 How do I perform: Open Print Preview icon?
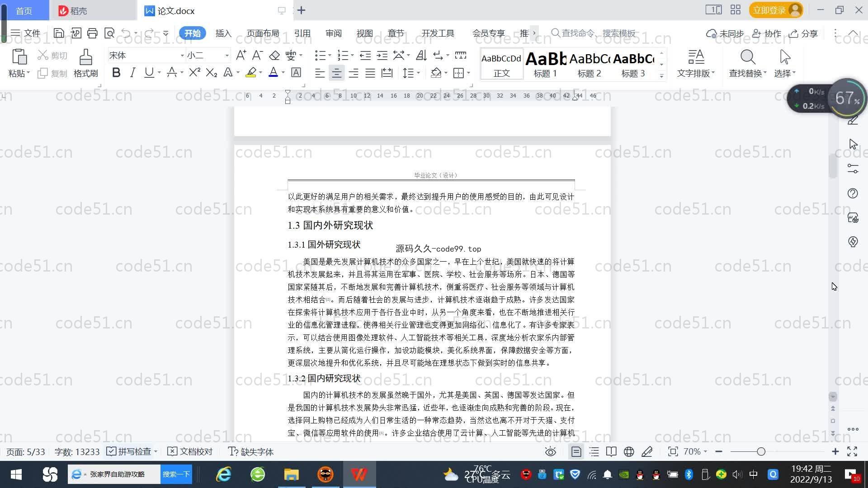click(109, 33)
